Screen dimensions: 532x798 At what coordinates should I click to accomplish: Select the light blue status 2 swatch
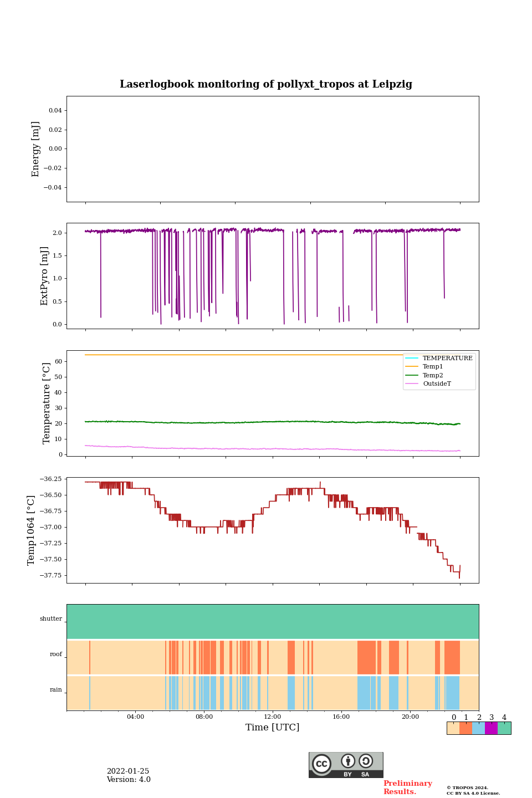click(x=478, y=728)
